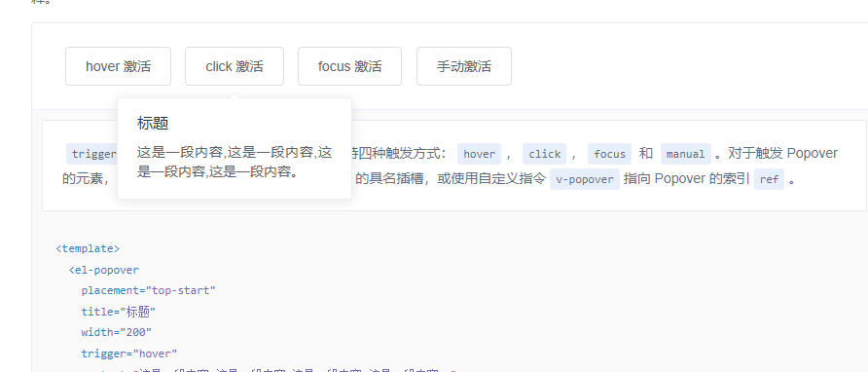Click the '<el-popover' code line
868x372 pixels.
pyautogui.click(x=103, y=270)
